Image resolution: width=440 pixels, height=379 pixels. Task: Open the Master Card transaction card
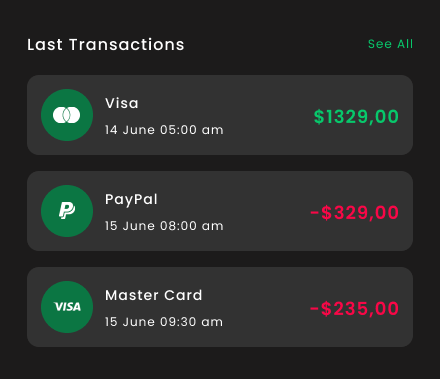coord(220,307)
